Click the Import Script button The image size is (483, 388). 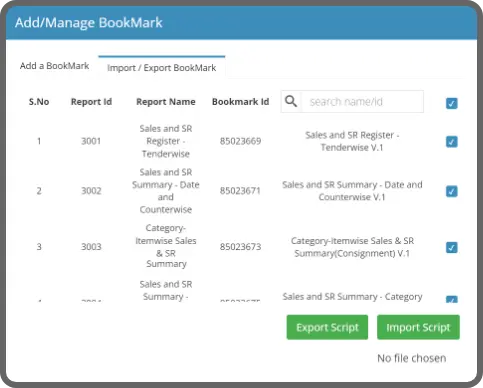tap(418, 327)
